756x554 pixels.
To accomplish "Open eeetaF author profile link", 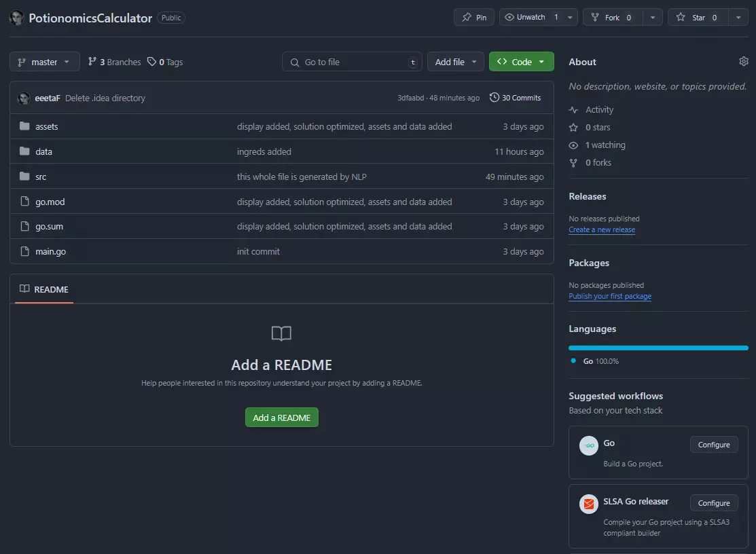I will click(48, 98).
